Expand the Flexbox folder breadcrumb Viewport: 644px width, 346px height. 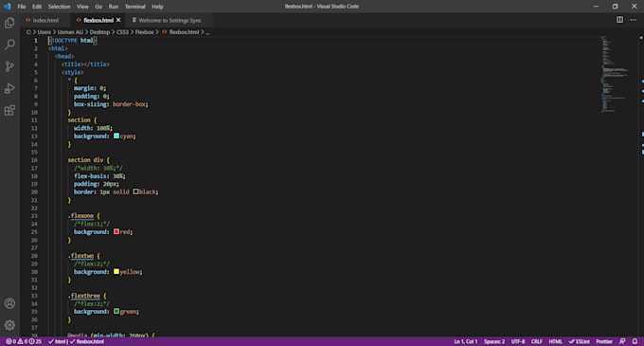point(144,32)
